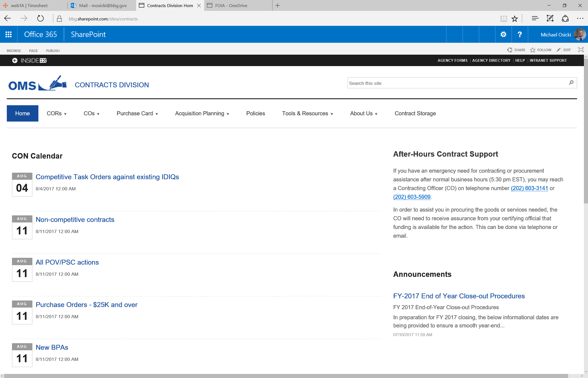The width and height of the screenshot is (588, 378).
Task: Open New BPAs calendar link
Action: (52, 348)
